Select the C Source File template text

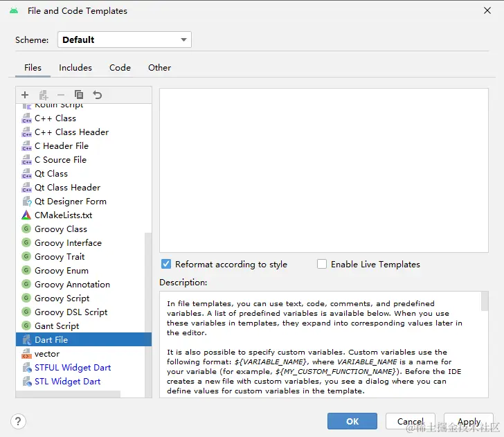coord(60,160)
